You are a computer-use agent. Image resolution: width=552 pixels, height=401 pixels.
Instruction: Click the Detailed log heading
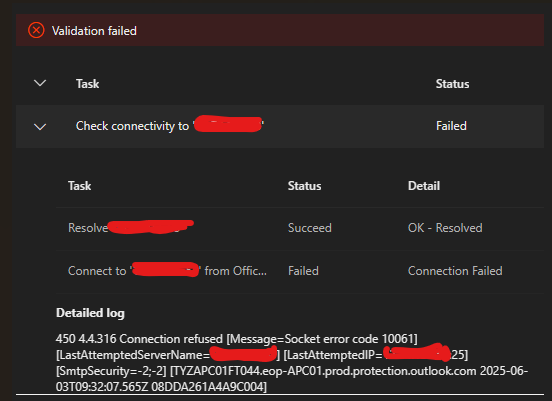[90, 313]
